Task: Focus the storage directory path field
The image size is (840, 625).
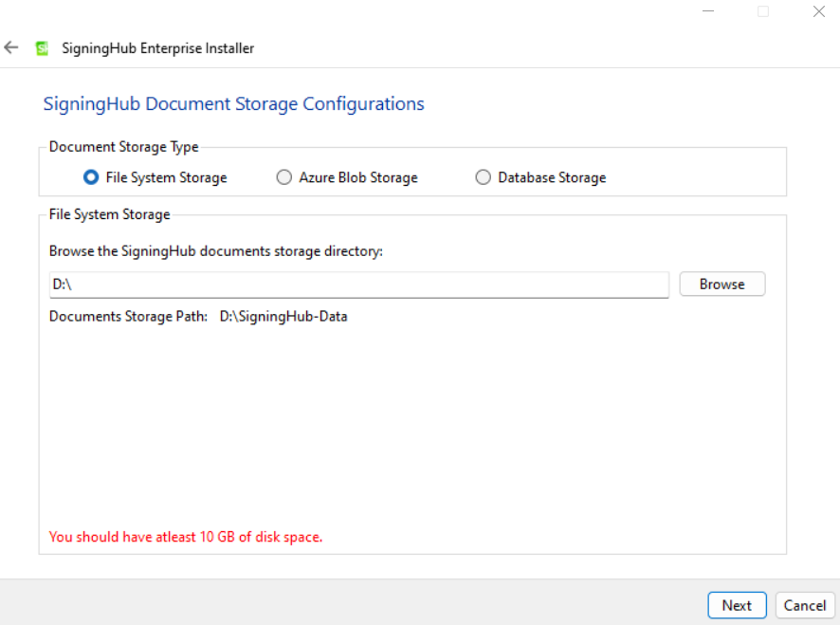Action: click(x=359, y=285)
